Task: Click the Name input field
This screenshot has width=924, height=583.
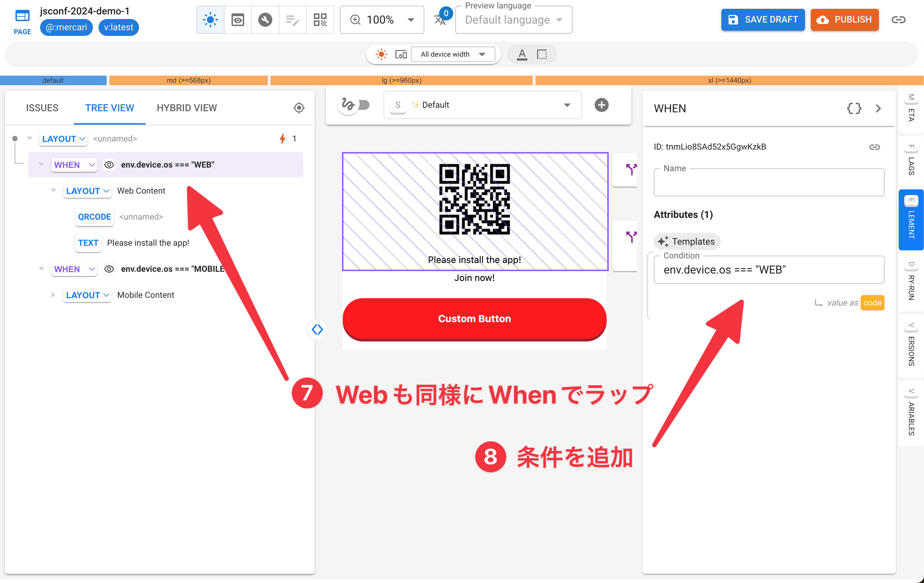Action: pyautogui.click(x=769, y=183)
